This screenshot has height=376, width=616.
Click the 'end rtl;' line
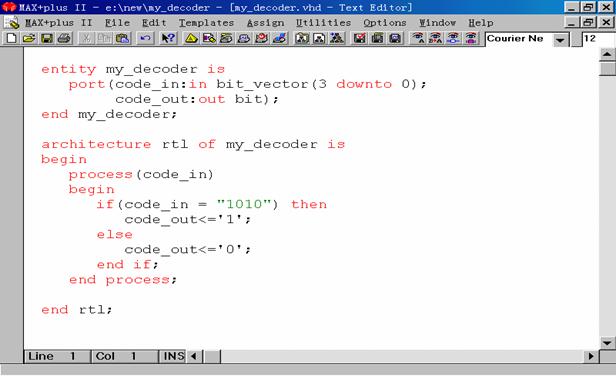click(x=77, y=310)
